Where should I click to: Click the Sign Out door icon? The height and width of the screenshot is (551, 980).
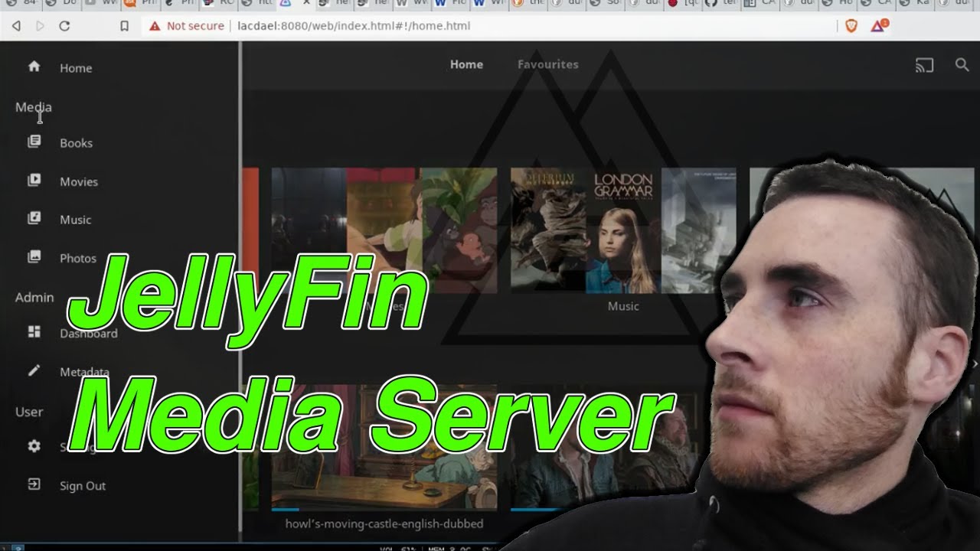(34, 484)
